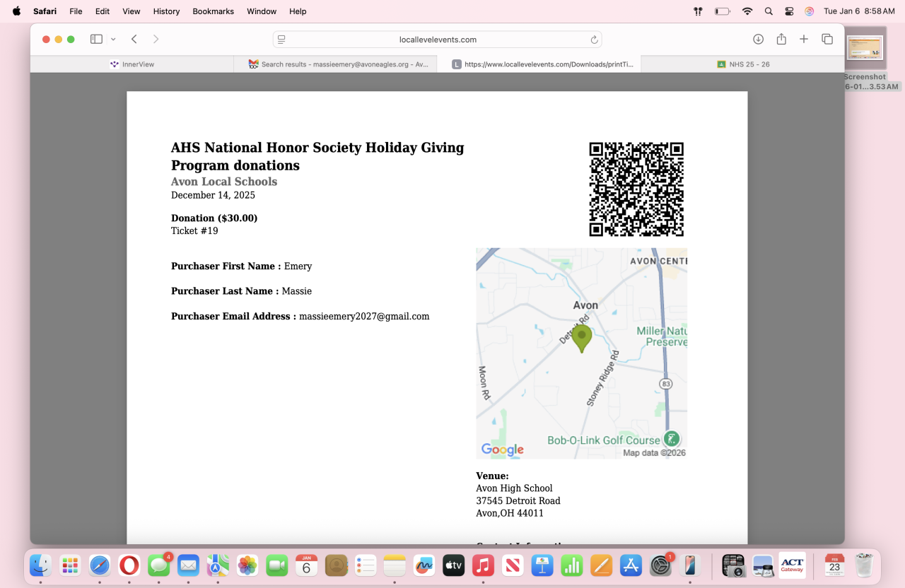Screen dimensions: 905x588
Task: Reload the page from the address bar
Action: [595, 40]
